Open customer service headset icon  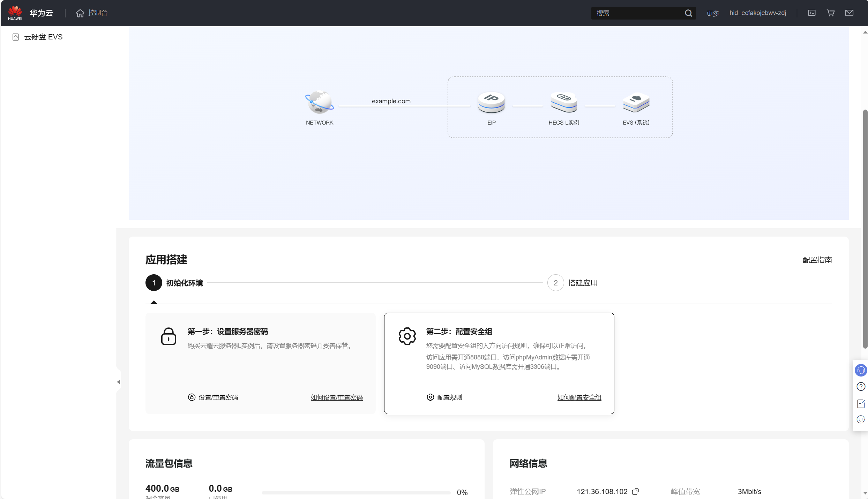pyautogui.click(x=861, y=370)
